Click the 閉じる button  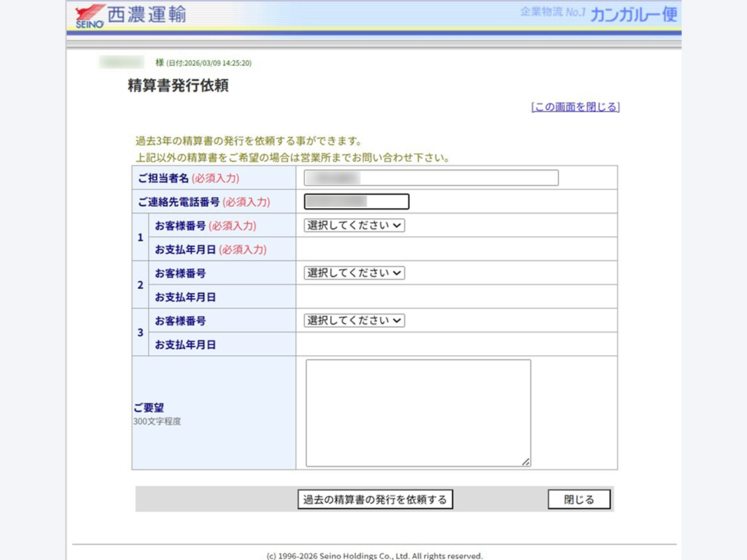(579, 500)
